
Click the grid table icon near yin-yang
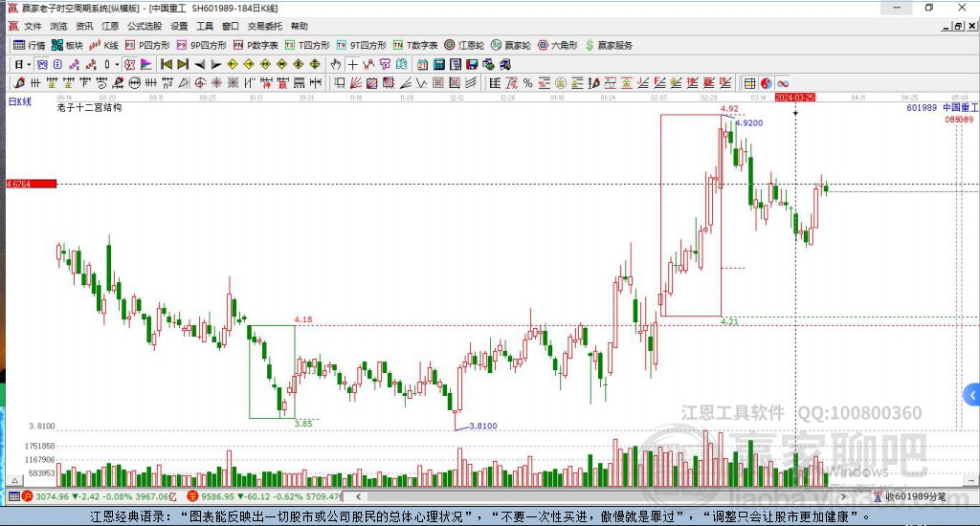(750, 83)
